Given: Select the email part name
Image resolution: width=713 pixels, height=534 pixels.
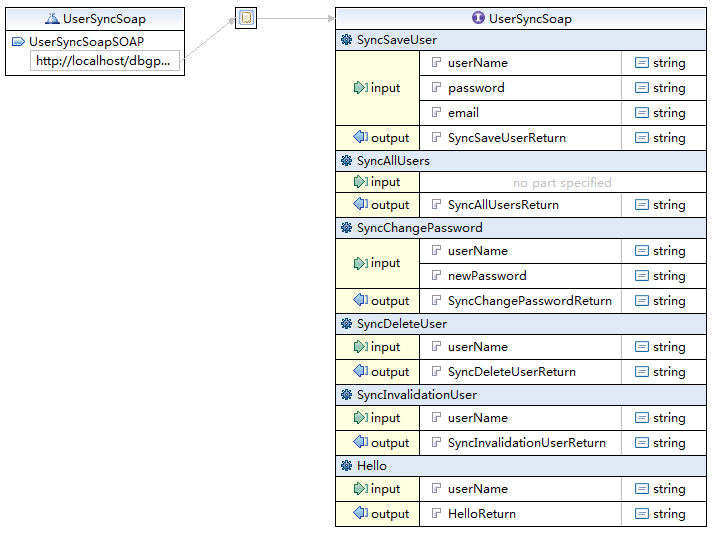Looking at the screenshot, I should click(x=463, y=113).
